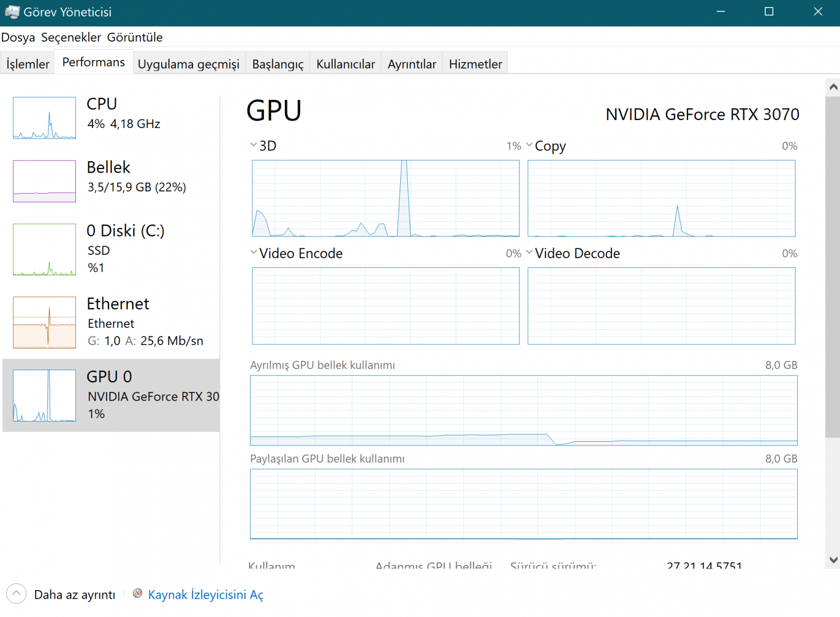The width and height of the screenshot is (840, 617).
Task: Open the 3D engine graph dropdown
Action: pos(254,145)
